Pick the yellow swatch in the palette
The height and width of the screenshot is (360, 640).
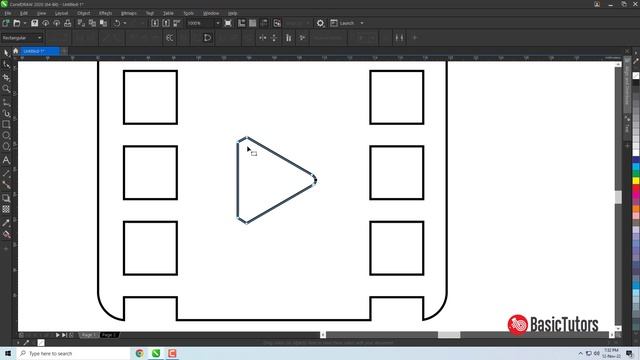(x=636, y=181)
